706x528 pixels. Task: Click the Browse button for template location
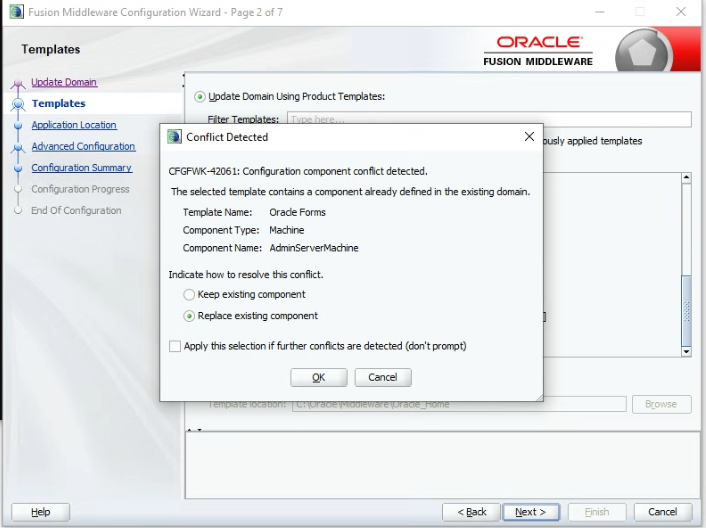661,404
